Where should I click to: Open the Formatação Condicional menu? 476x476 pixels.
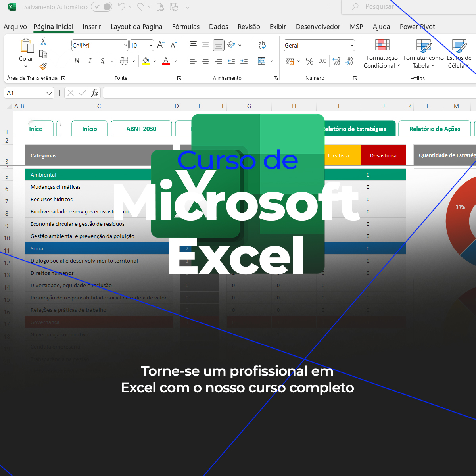tap(382, 54)
